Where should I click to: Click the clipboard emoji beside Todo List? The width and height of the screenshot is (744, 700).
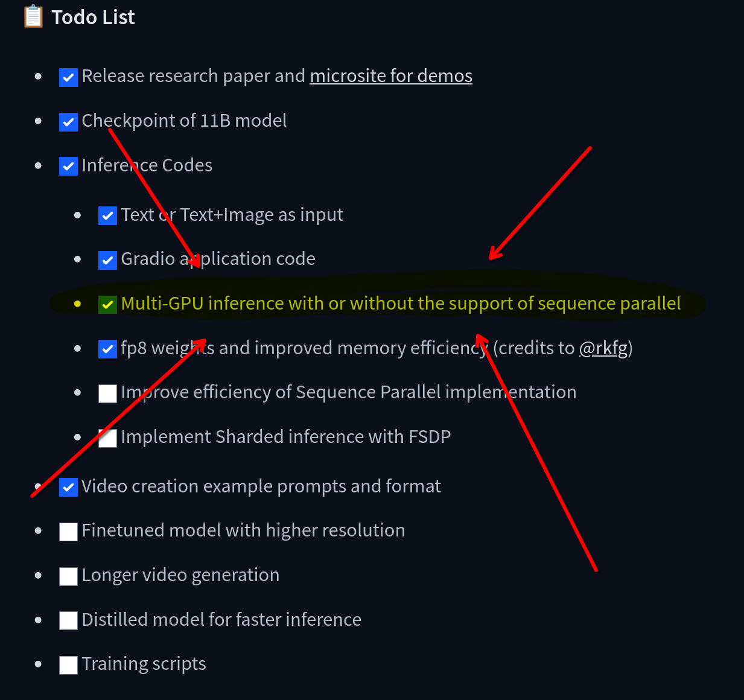pos(33,17)
